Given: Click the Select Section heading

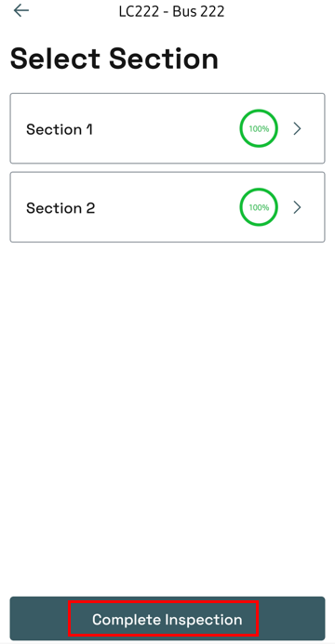Looking at the screenshot, I should point(114,59).
